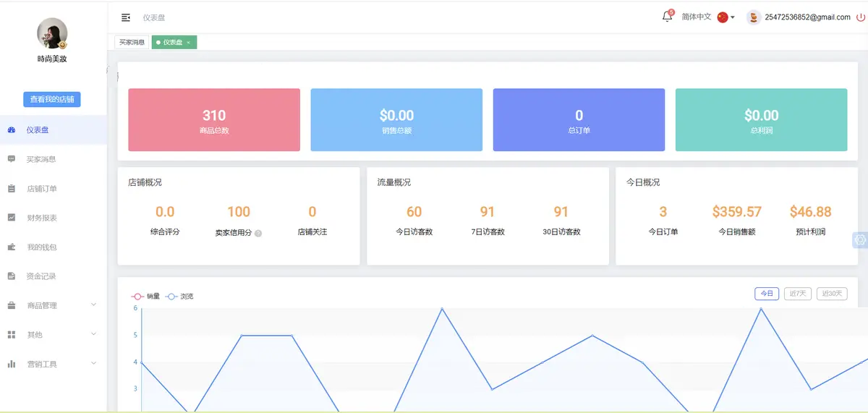Viewport: 868px width, 413px height.
Task: Click the China flag language icon
Action: click(x=723, y=17)
